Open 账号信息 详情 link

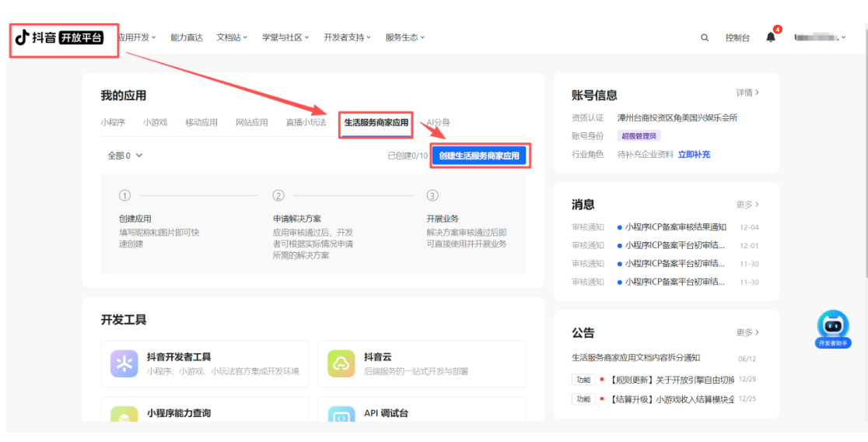(x=747, y=93)
